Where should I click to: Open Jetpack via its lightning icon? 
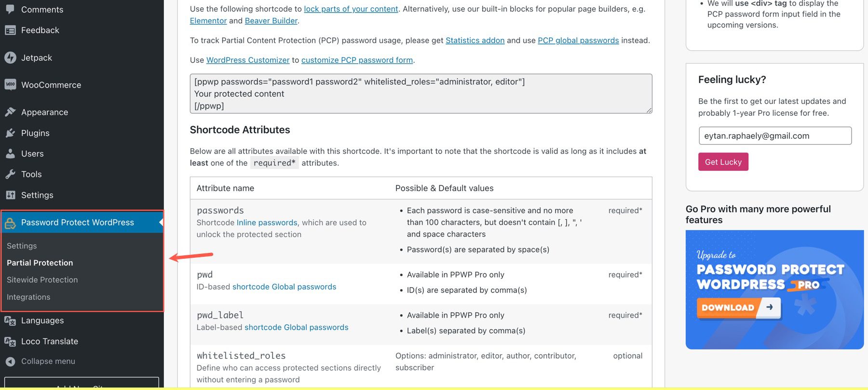[10, 58]
